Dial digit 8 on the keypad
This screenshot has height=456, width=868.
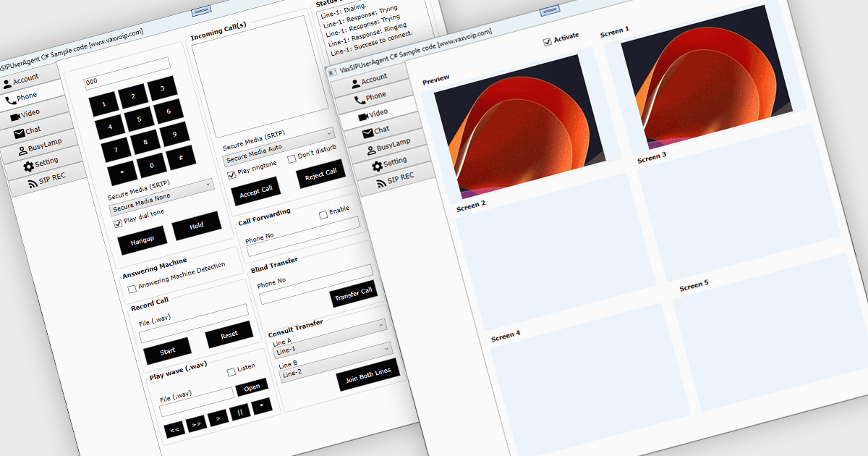click(x=145, y=143)
